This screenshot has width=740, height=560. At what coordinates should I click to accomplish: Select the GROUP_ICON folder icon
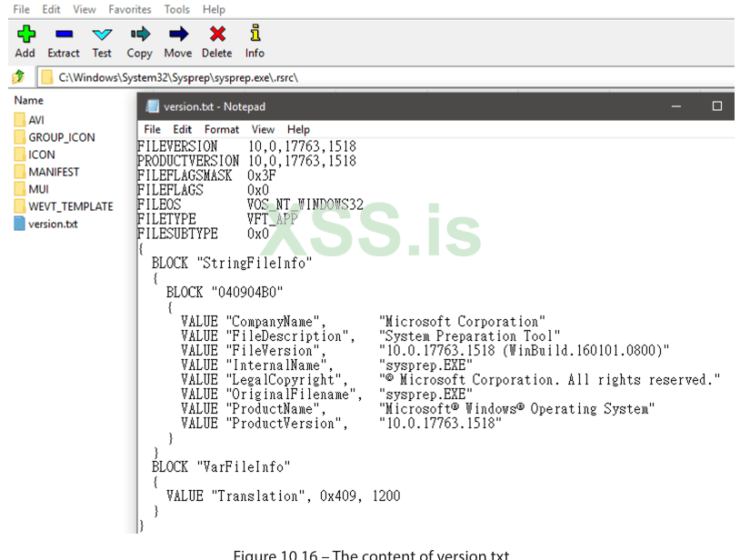point(20,137)
